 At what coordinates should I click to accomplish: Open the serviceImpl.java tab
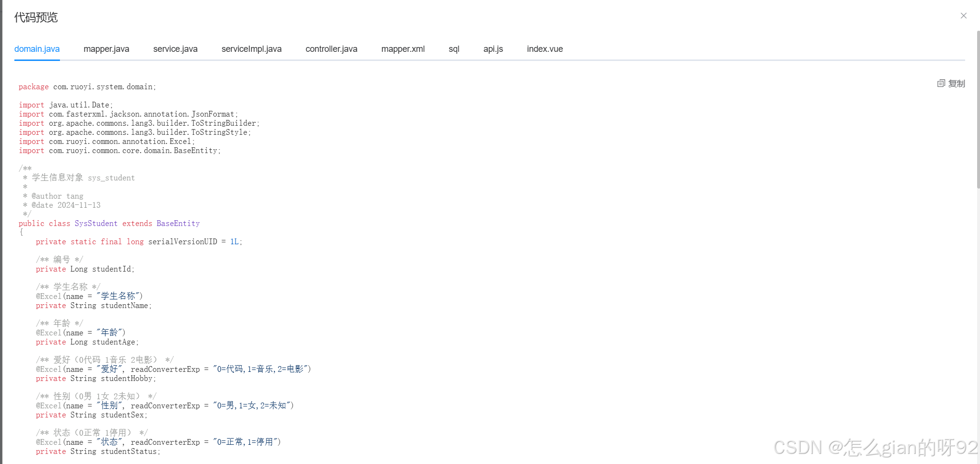[x=252, y=48]
